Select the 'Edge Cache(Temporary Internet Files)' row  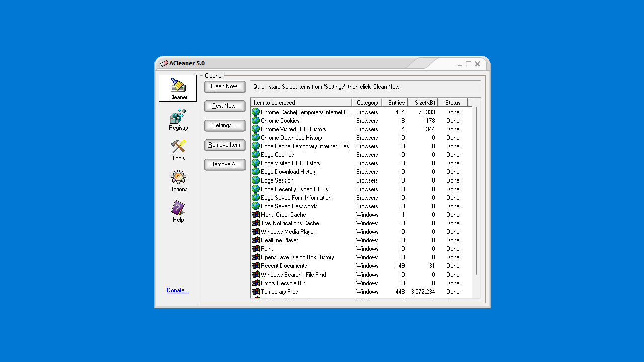(361, 146)
